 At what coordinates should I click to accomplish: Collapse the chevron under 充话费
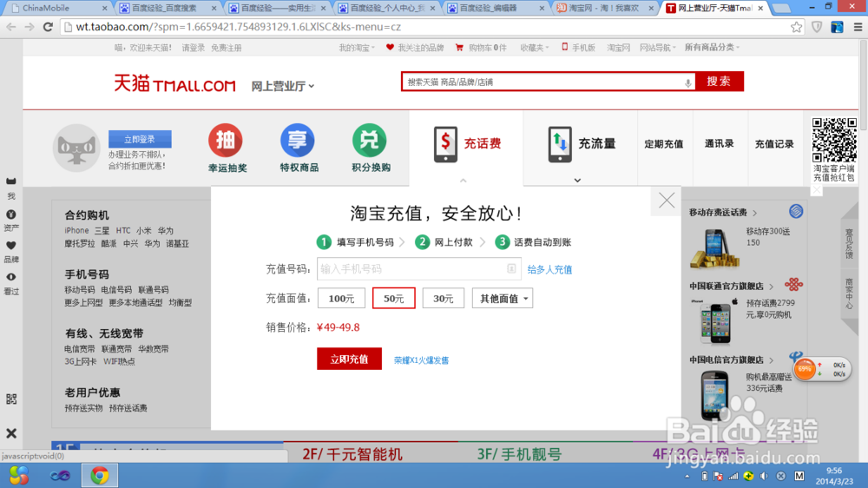click(464, 180)
